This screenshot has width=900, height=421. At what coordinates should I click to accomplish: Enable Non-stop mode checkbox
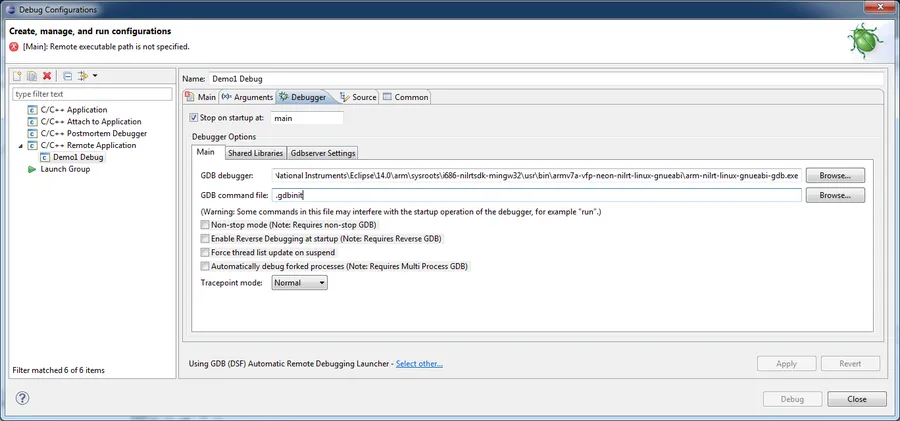204,225
